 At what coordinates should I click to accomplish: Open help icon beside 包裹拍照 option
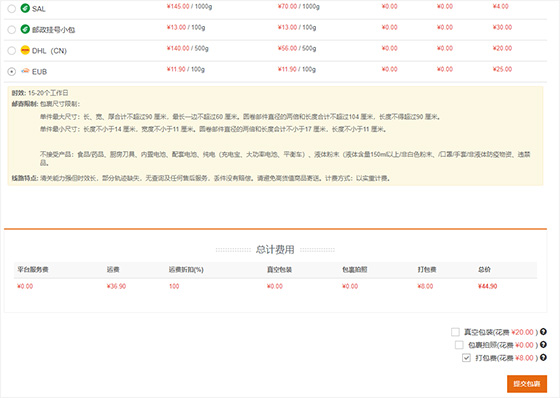pyautogui.click(x=543, y=344)
